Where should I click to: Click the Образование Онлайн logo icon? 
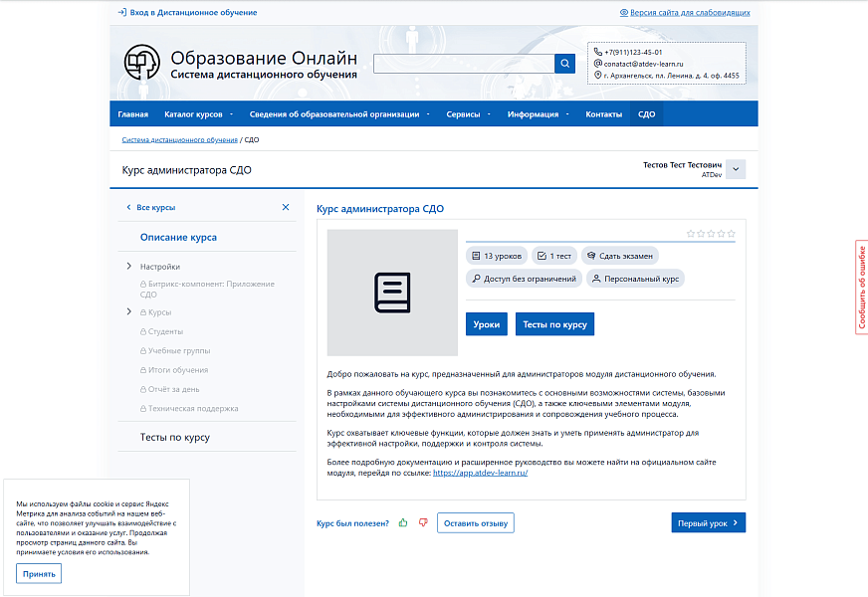click(x=141, y=63)
